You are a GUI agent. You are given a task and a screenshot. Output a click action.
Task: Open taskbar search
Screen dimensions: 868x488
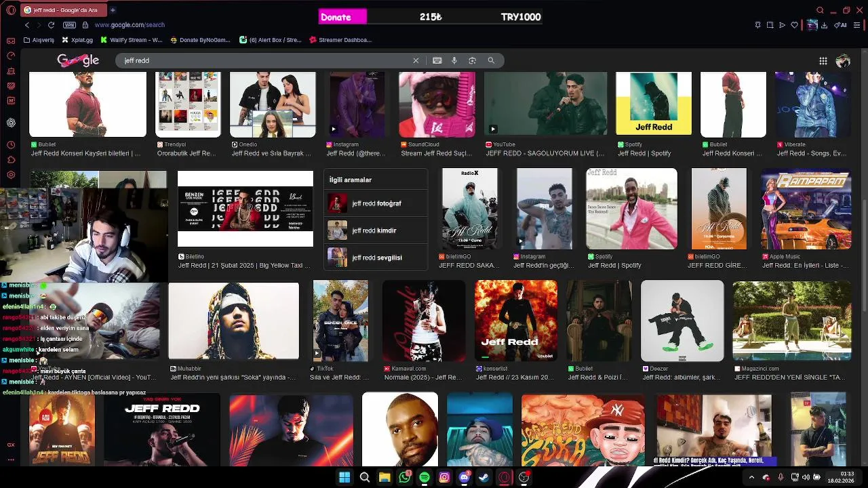click(x=365, y=477)
